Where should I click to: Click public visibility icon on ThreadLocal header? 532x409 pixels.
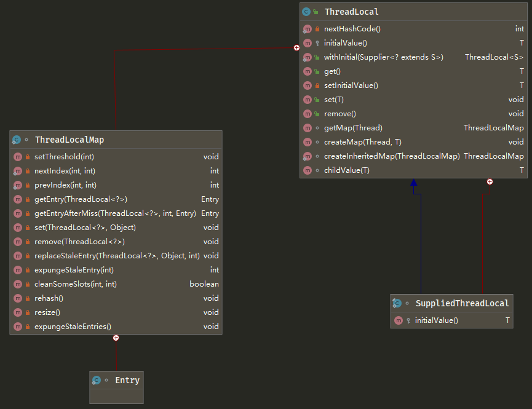pos(316,12)
